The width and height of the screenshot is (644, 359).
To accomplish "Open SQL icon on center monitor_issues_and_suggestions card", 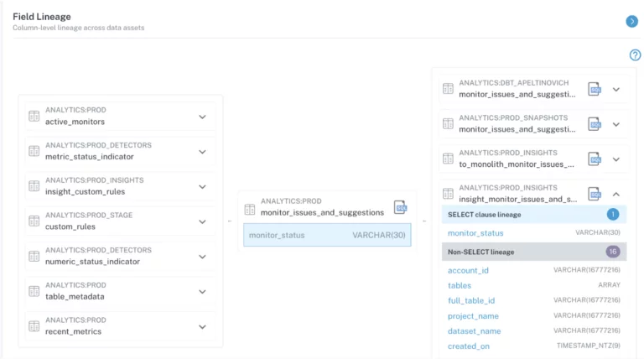I will click(401, 207).
